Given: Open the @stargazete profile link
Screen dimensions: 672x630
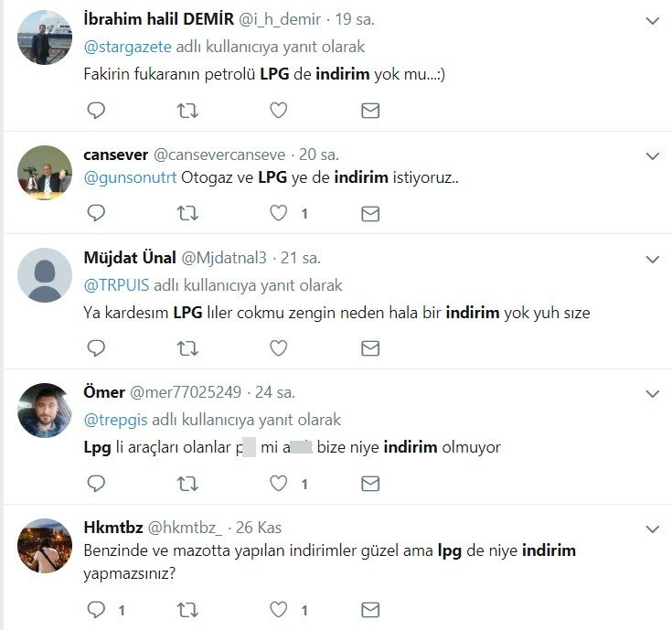Looking at the screenshot, I should coord(128,47).
